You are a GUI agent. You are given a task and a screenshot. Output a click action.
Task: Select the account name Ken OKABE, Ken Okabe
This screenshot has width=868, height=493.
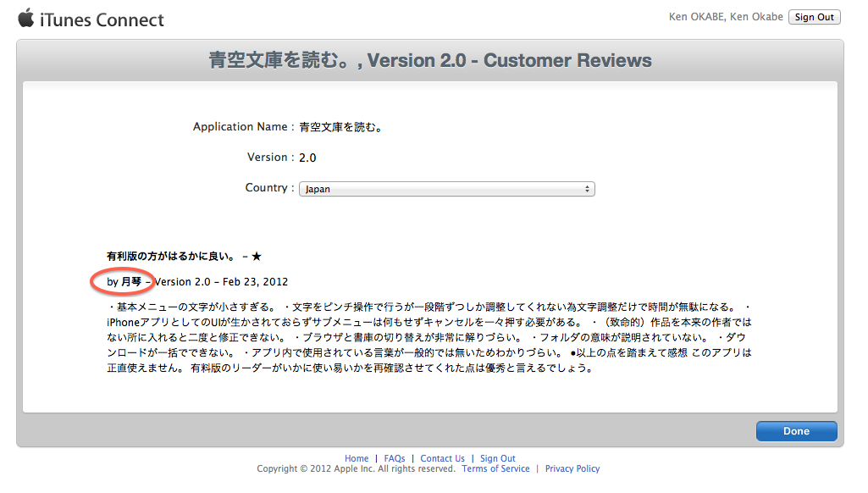[726, 17]
